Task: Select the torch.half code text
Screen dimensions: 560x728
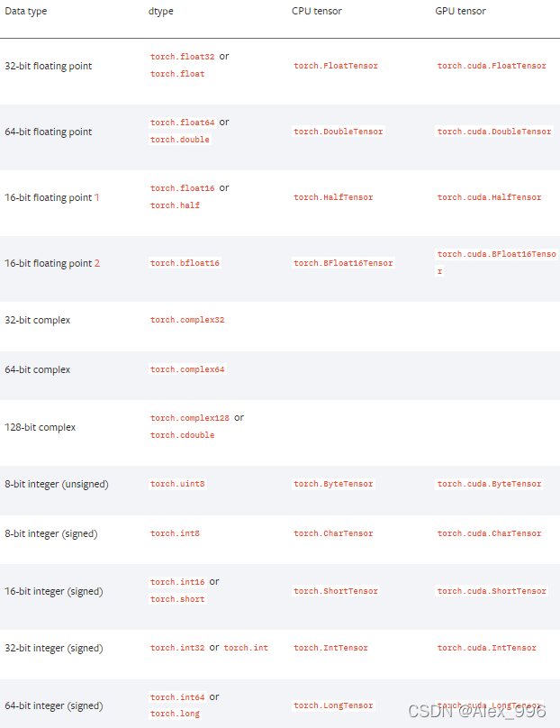Action: point(175,205)
